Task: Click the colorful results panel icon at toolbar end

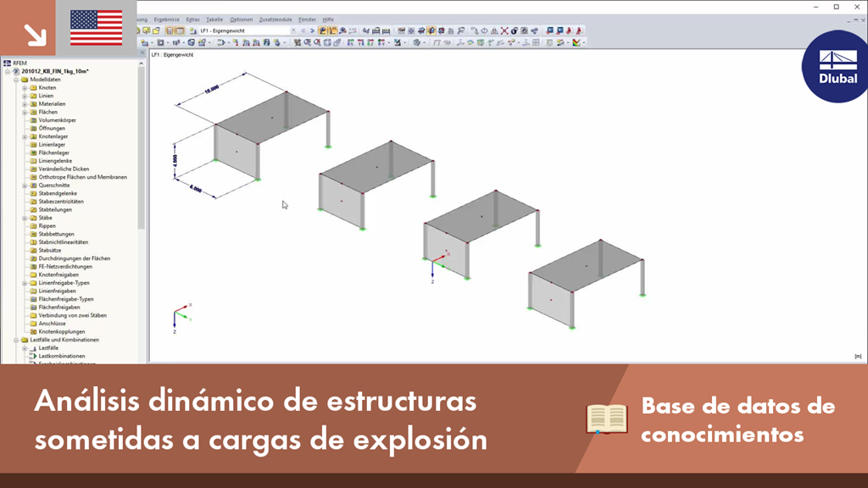Action: pos(576,42)
